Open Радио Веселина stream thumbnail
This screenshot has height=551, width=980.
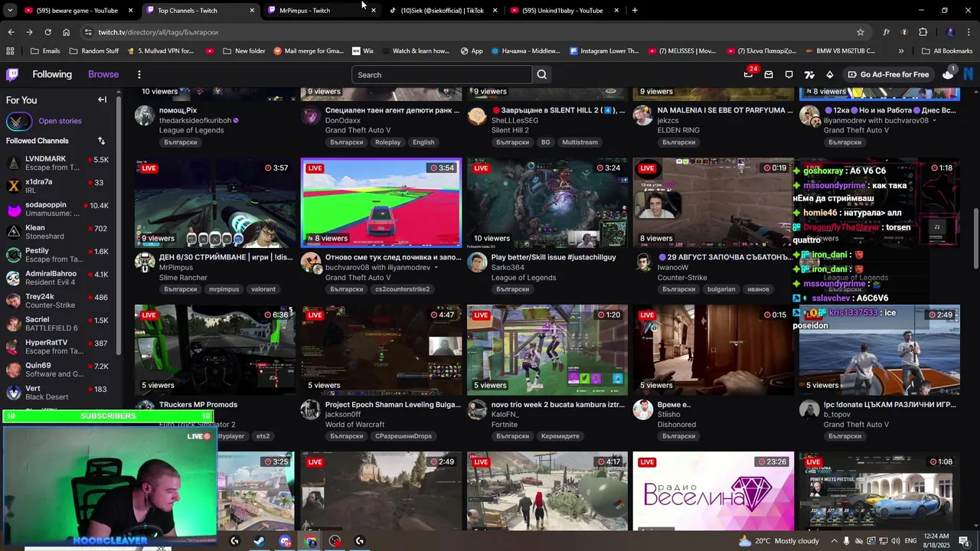point(714,491)
